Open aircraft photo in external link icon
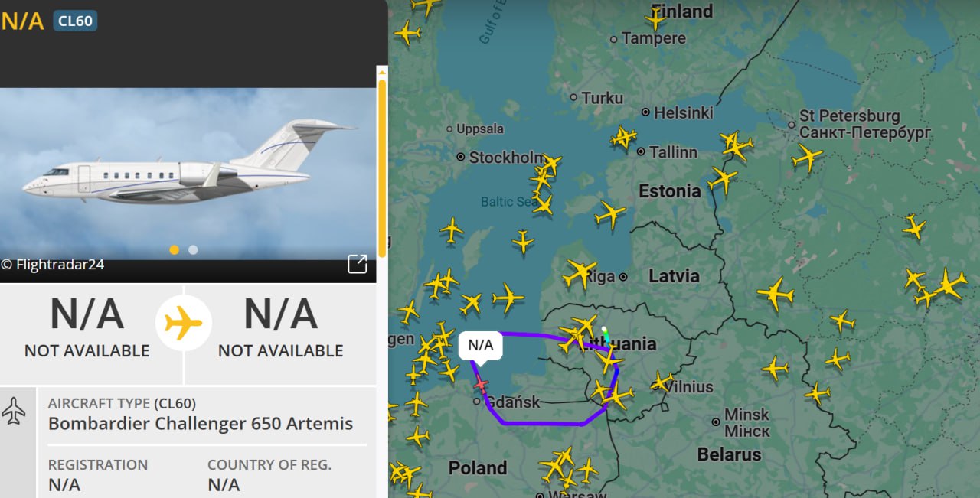The height and width of the screenshot is (498, 980). (358, 264)
